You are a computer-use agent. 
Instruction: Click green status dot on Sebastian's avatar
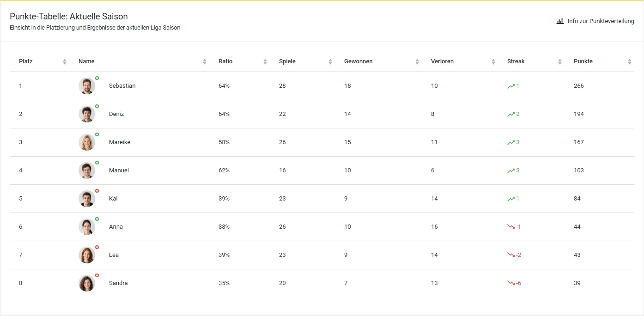tap(97, 78)
